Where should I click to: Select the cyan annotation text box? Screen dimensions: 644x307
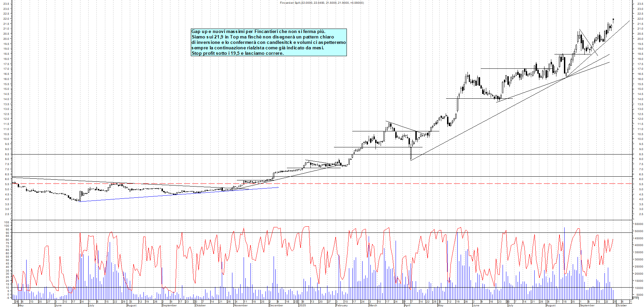pos(269,42)
